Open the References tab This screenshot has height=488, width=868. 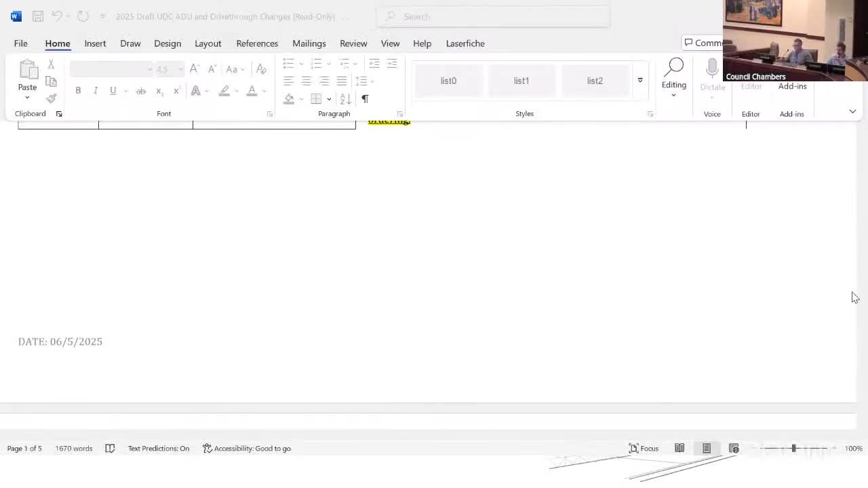pyautogui.click(x=257, y=43)
